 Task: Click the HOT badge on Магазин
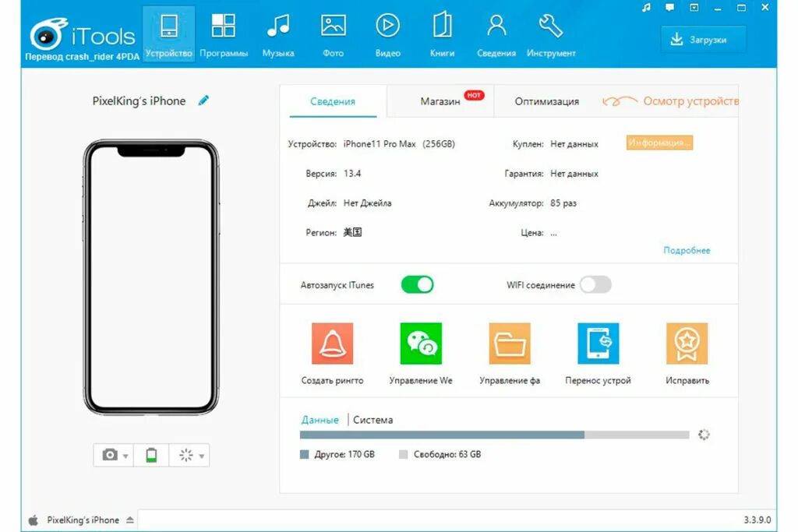[x=474, y=95]
